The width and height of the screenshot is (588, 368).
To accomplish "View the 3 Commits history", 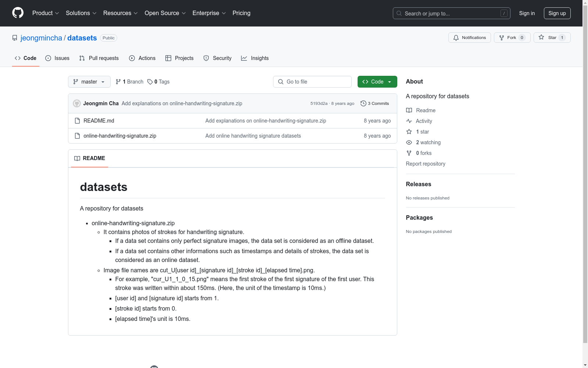I will (x=375, y=103).
